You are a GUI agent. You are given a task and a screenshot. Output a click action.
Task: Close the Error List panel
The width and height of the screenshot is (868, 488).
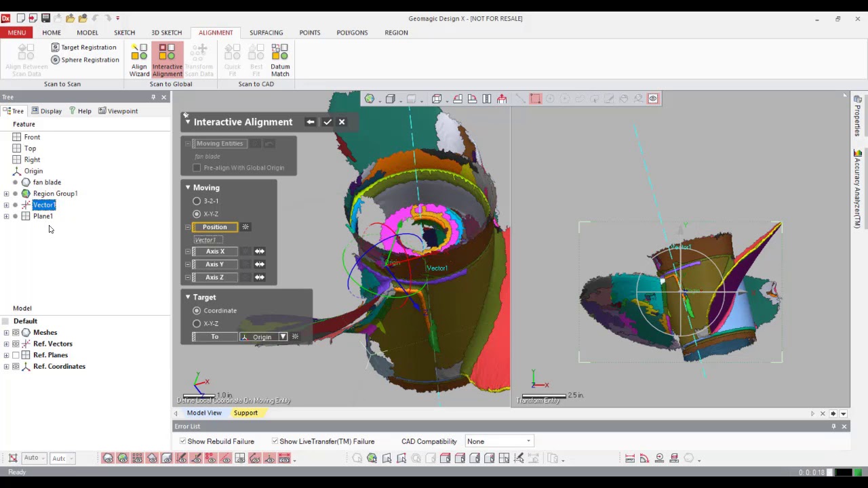tap(844, 426)
